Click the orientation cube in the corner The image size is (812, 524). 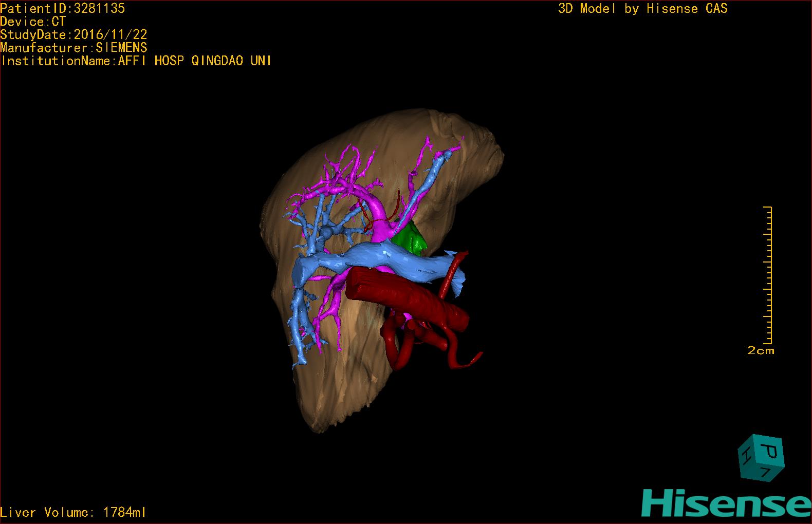761,458
